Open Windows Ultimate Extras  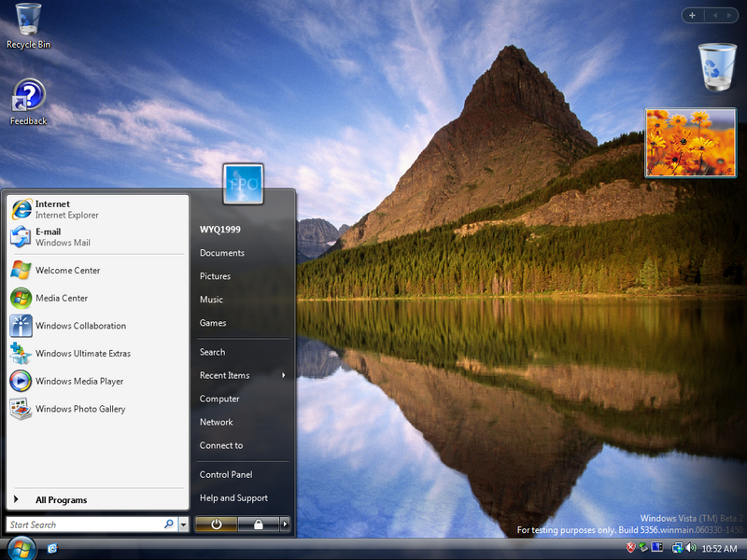(x=82, y=354)
